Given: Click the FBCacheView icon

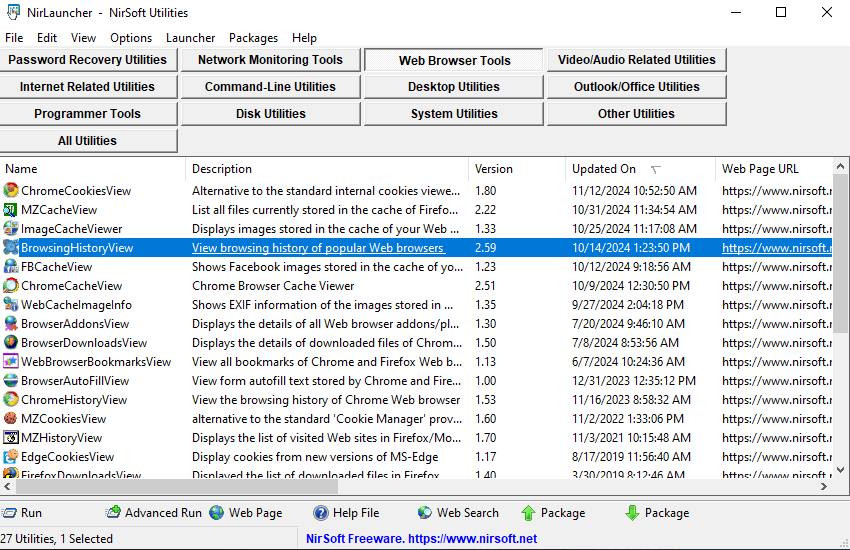Looking at the screenshot, I should pos(10,266).
